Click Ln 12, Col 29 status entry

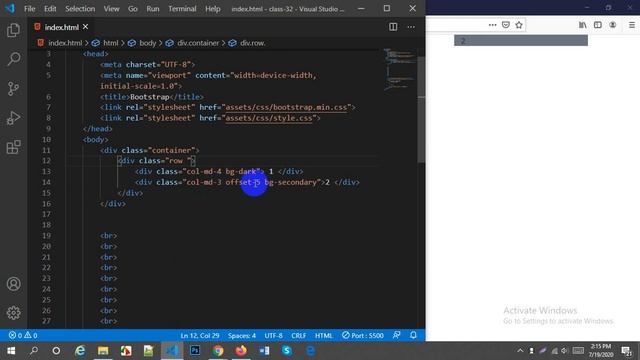[200, 335]
